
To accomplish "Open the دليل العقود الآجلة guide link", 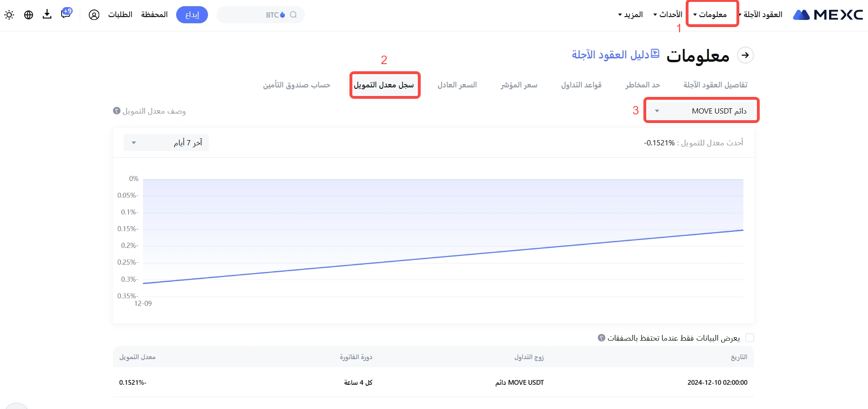I will pos(615,55).
